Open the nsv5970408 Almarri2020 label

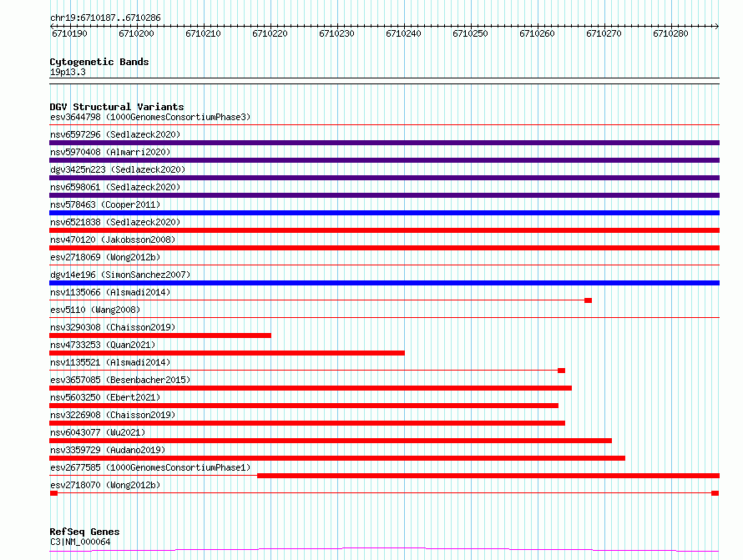[x=110, y=152]
